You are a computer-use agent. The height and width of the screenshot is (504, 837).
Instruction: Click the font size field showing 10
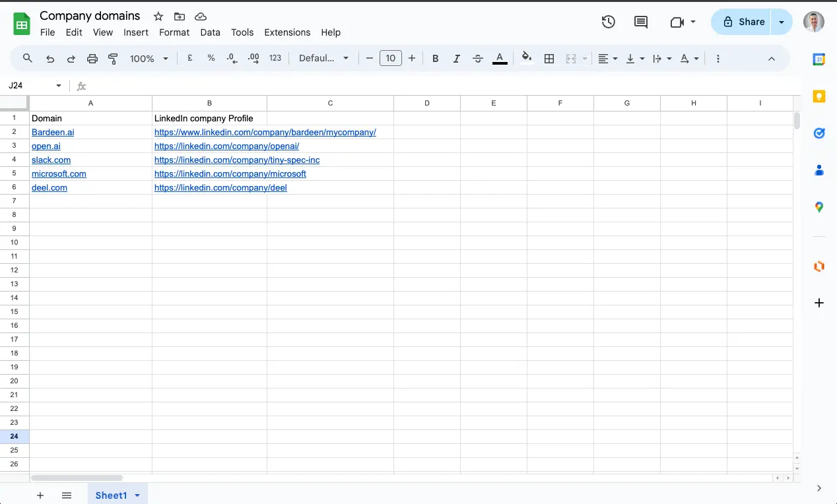(x=391, y=58)
